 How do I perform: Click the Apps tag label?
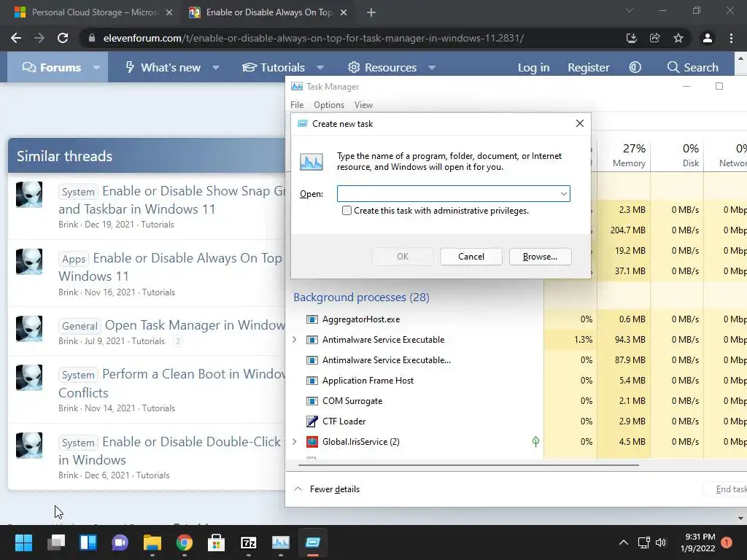[x=74, y=259]
